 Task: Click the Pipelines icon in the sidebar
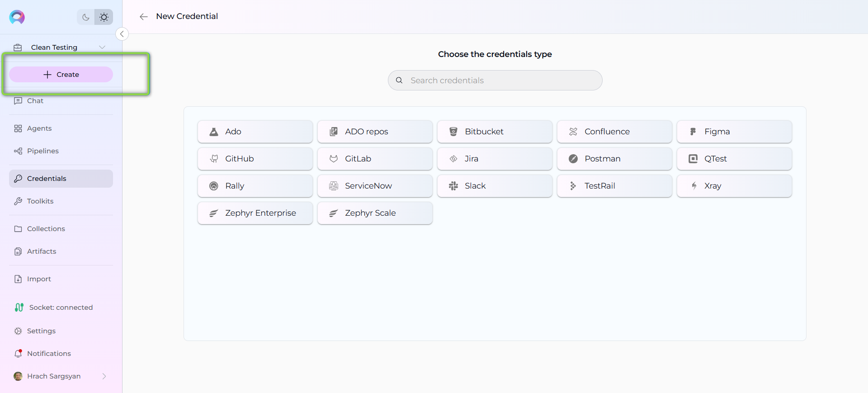(x=18, y=151)
